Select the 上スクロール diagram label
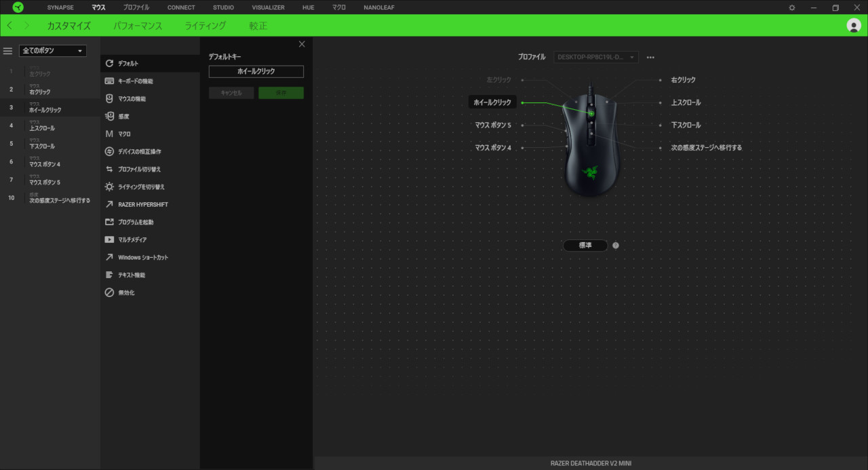This screenshot has width=868, height=470. [x=686, y=102]
